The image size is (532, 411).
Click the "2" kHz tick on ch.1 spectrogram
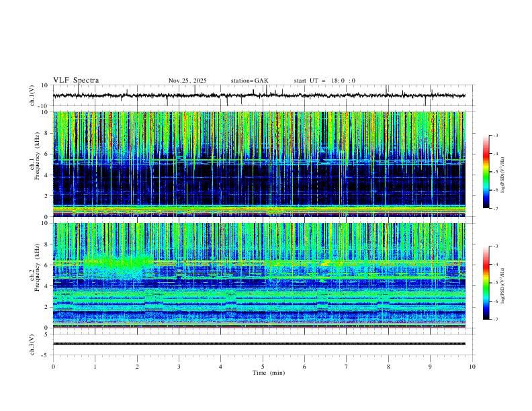point(46,196)
